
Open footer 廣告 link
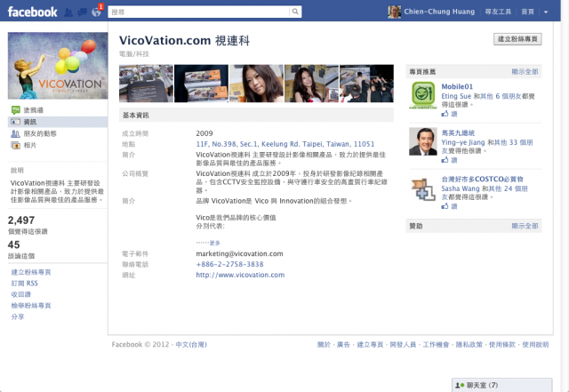pyautogui.click(x=343, y=345)
